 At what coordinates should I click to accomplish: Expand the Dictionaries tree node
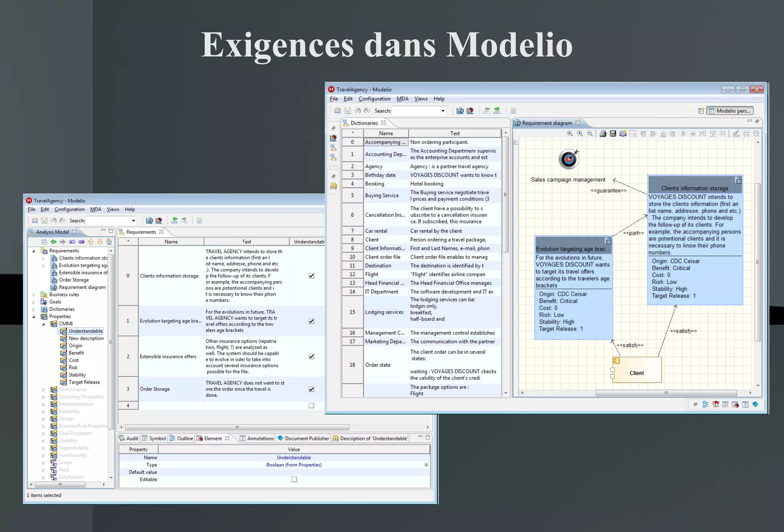(x=34, y=309)
